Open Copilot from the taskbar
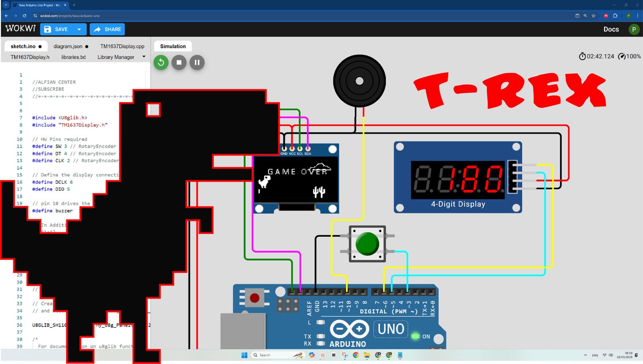The height and width of the screenshot is (364, 643). click(311, 355)
